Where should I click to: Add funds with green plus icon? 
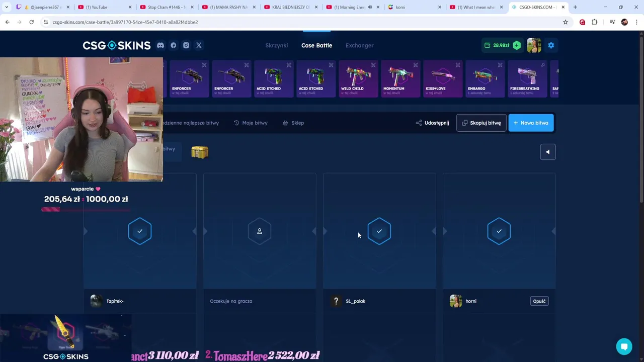[517, 45]
